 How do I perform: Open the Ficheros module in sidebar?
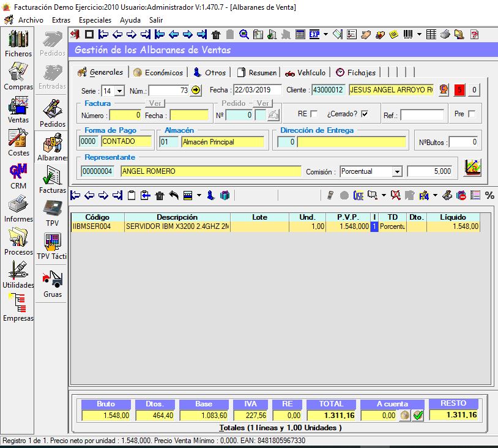pyautogui.click(x=18, y=43)
